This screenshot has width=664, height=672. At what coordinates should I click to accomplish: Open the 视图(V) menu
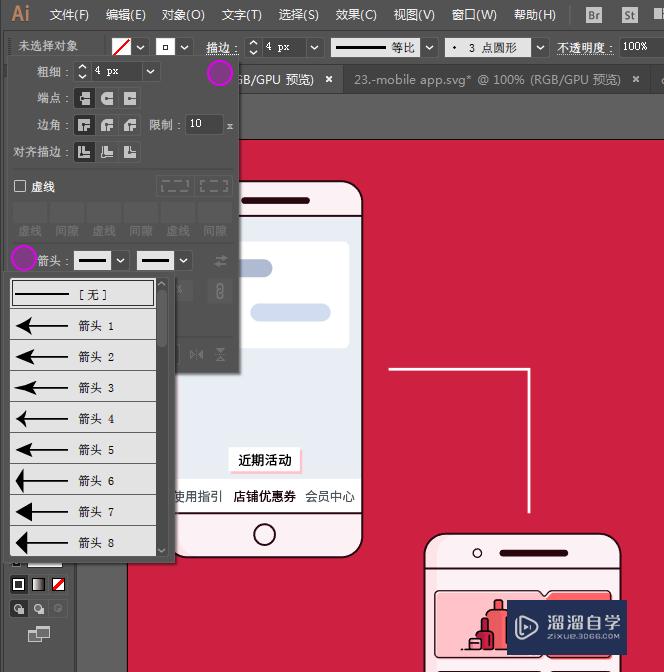click(414, 15)
